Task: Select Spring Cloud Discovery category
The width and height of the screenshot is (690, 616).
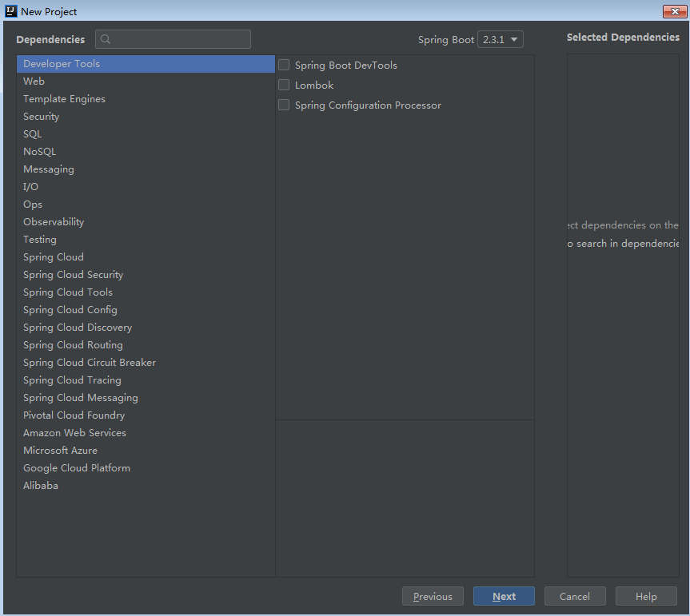Action: (x=146, y=328)
